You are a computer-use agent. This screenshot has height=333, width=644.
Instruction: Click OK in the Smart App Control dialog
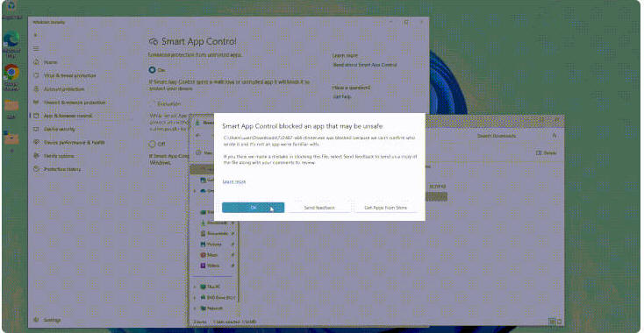click(x=253, y=208)
